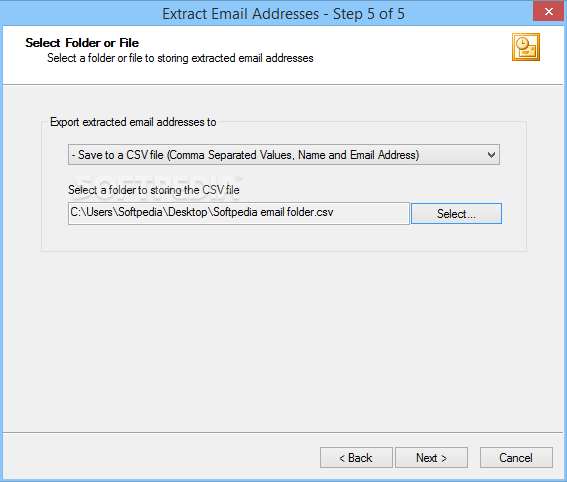Click the Softpedia watermark text
The image size is (567, 482).
click(x=159, y=185)
